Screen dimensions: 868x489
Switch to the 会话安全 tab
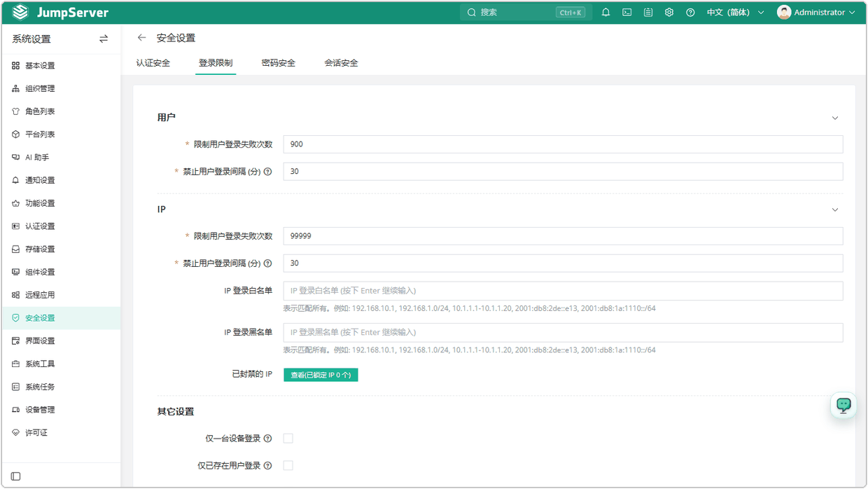[341, 63]
